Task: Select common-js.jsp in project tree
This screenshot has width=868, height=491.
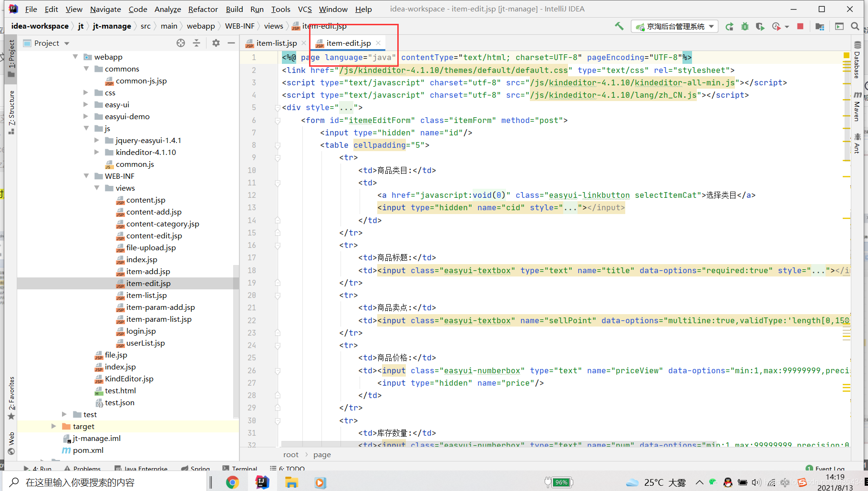Action: [x=141, y=81]
